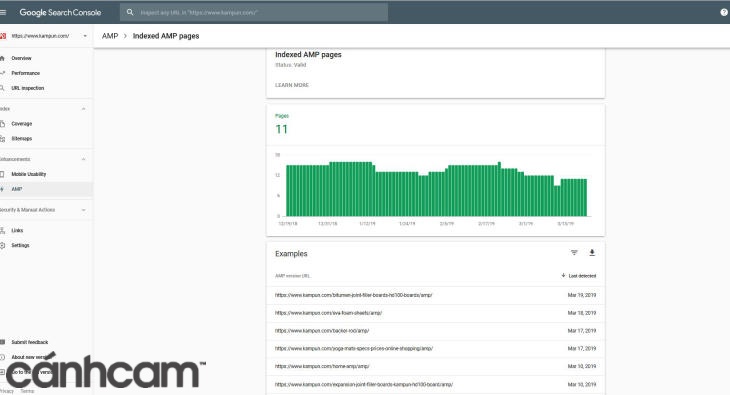Collapse the Enhancements section
Screen dimensions: 730x395
coord(83,159)
